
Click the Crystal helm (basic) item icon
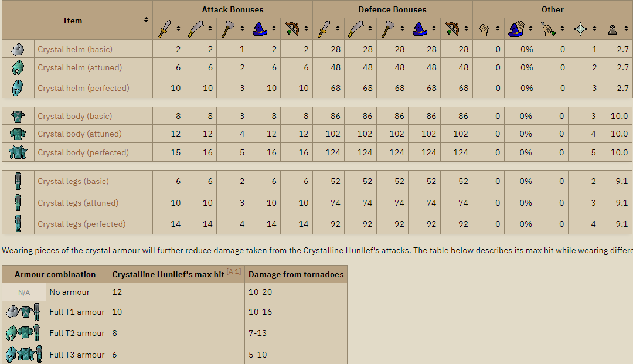pos(18,49)
